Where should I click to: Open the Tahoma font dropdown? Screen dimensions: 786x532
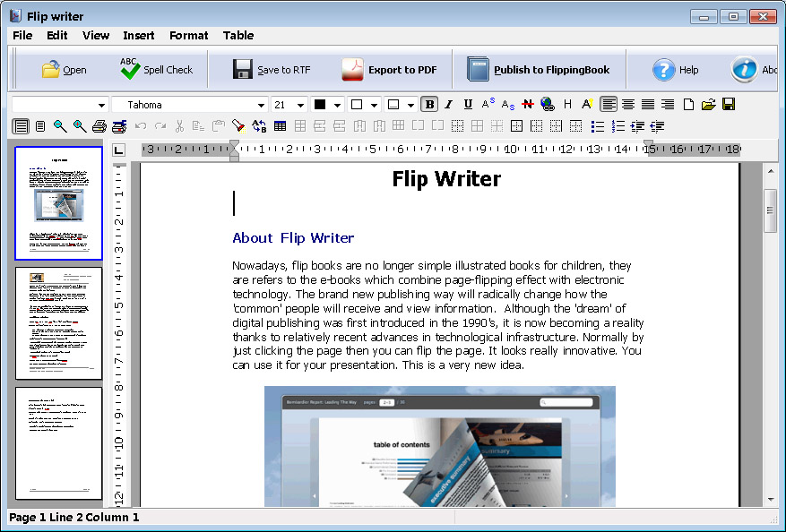261,105
